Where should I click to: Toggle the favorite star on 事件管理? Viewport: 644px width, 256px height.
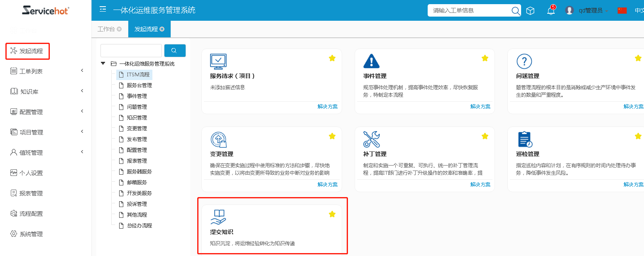(485, 58)
